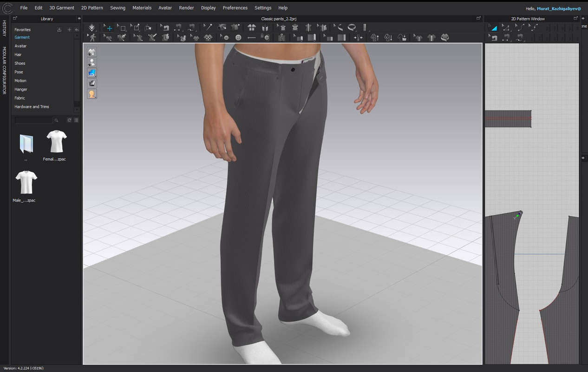
Task: Toggle the avatar skin face icon in viewport
Action: pos(92,93)
